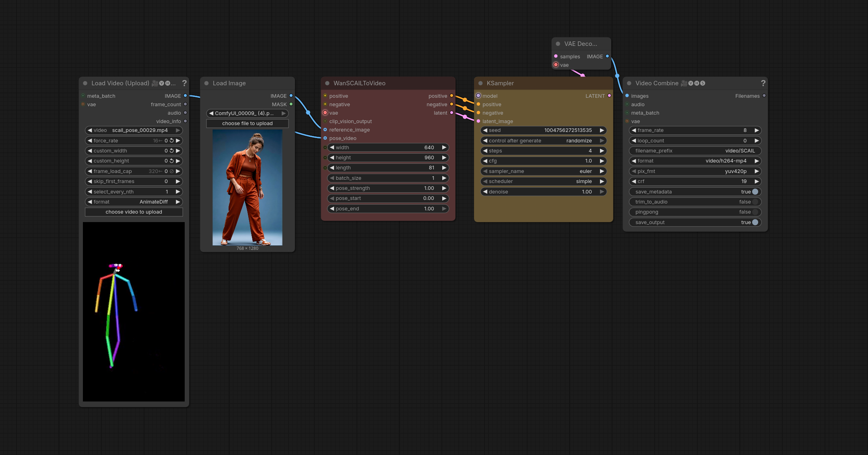Open sampler_name euler dropdown
This screenshot has width=868, height=455.
point(544,171)
